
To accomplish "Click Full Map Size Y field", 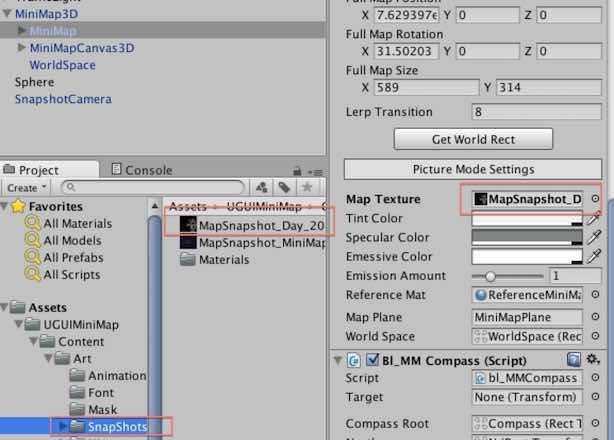I will click(549, 87).
